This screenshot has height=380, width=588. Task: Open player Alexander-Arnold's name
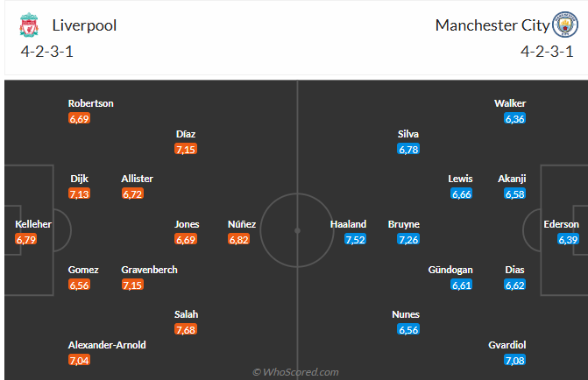107,345
